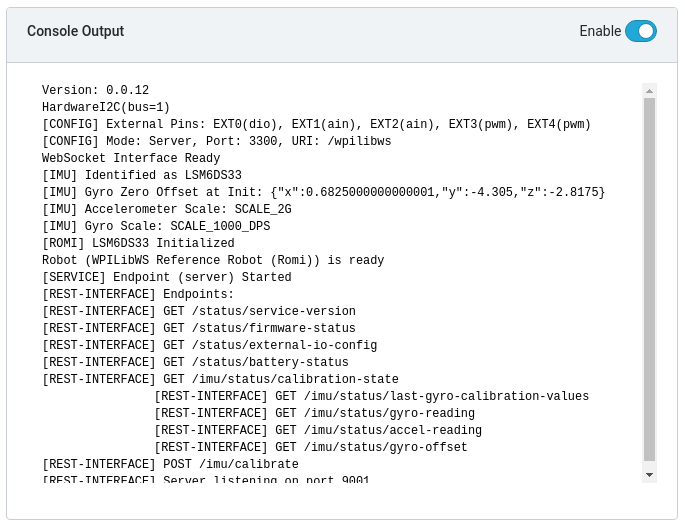Select the POST /imu/calibrate endpoint line
685x526 pixels.
click(170, 464)
